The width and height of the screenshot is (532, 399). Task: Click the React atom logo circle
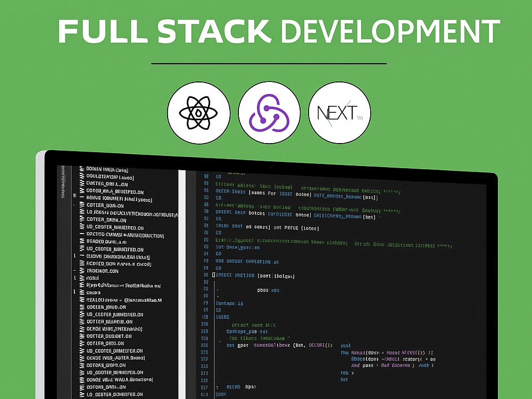[199, 113]
